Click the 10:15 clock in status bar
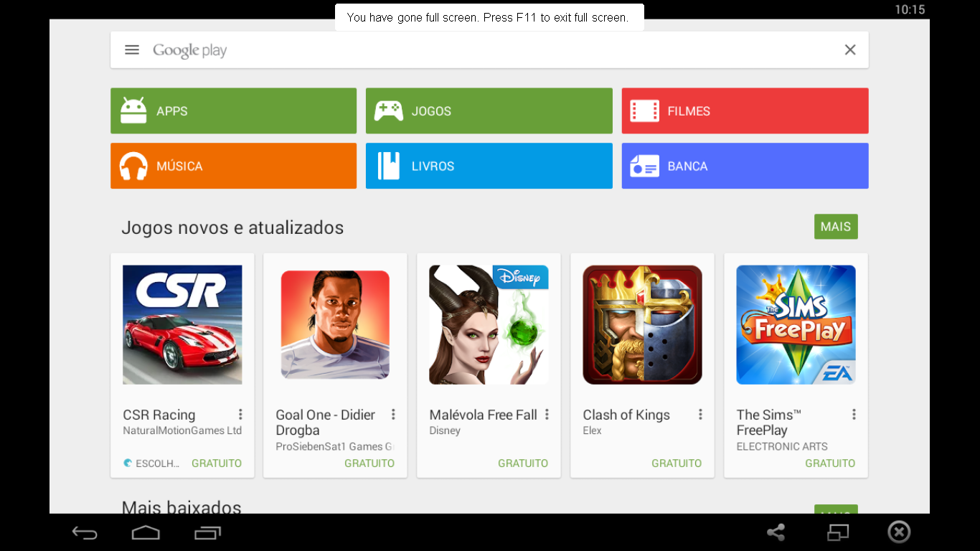980x551 pixels. pos(910,9)
